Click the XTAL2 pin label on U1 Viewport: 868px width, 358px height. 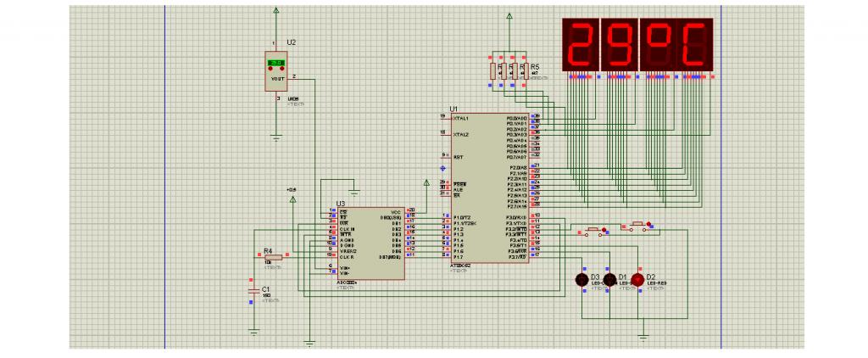tap(461, 135)
